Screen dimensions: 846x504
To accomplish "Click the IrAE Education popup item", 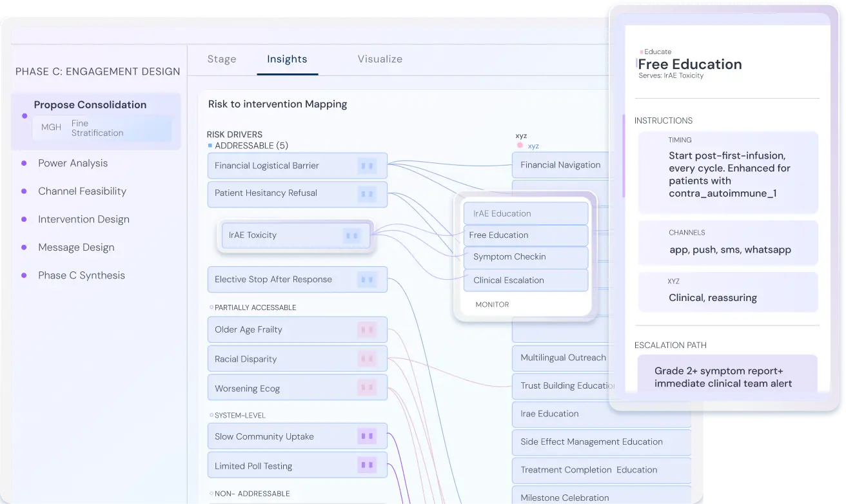I will pos(526,213).
